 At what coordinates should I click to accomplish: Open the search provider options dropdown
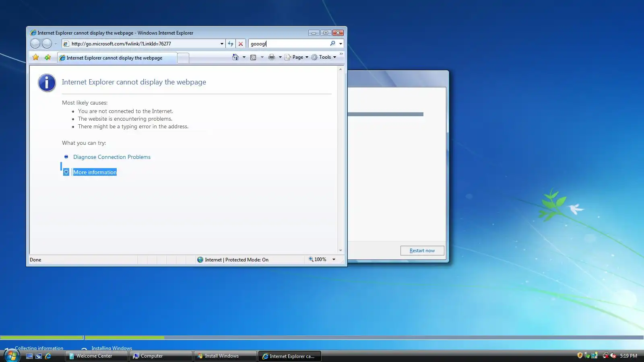point(341,43)
